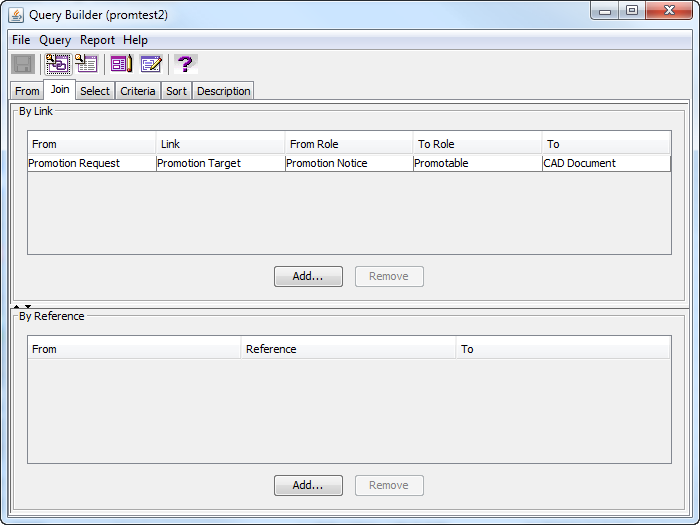Click By Reference table's From column header
Image resolution: width=700 pixels, height=525 pixels.
pyautogui.click(x=134, y=349)
